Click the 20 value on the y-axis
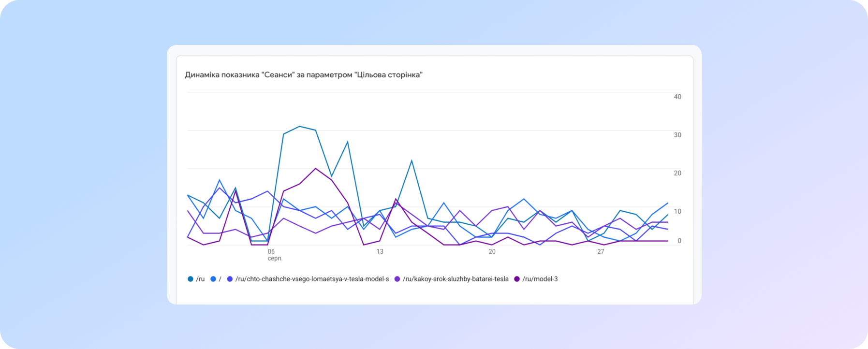This screenshot has height=349, width=868. click(677, 173)
